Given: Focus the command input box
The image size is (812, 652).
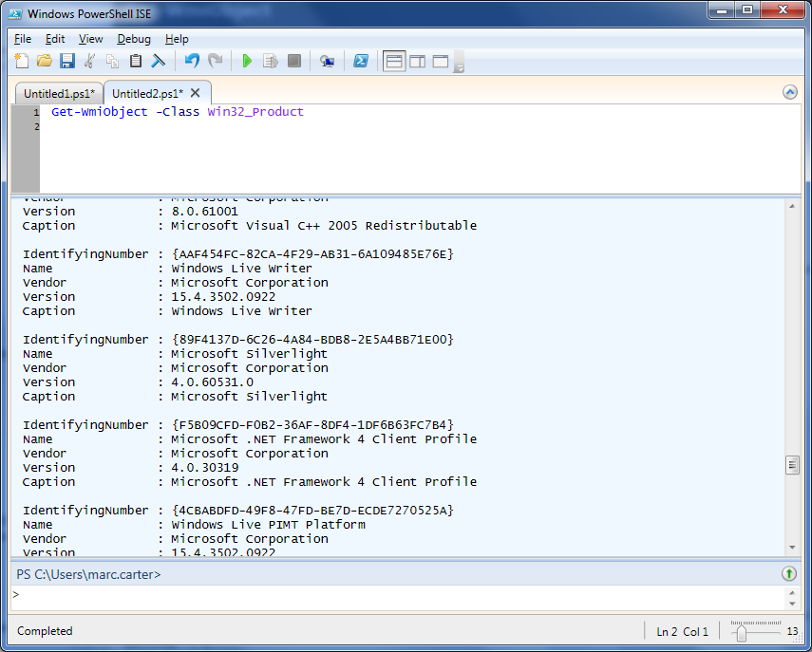Looking at the screenshot, I should pyautogui.click(x=398, y=598).
